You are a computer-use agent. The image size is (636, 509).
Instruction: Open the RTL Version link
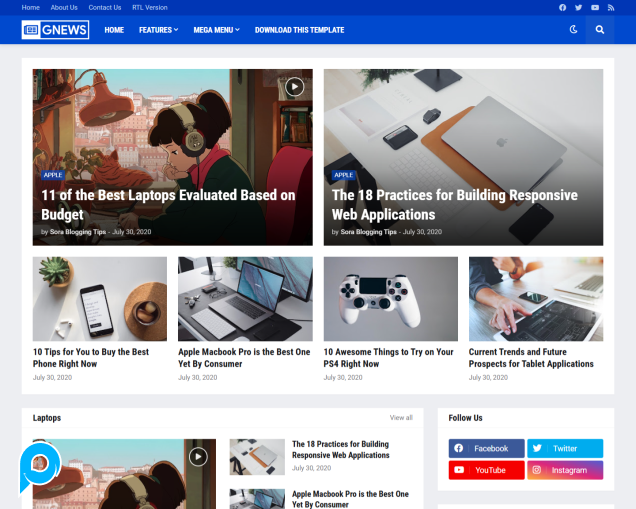point(150,7)
